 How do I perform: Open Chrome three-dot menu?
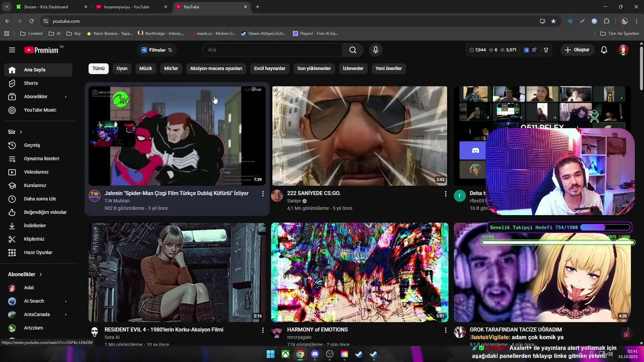[636, 21]
